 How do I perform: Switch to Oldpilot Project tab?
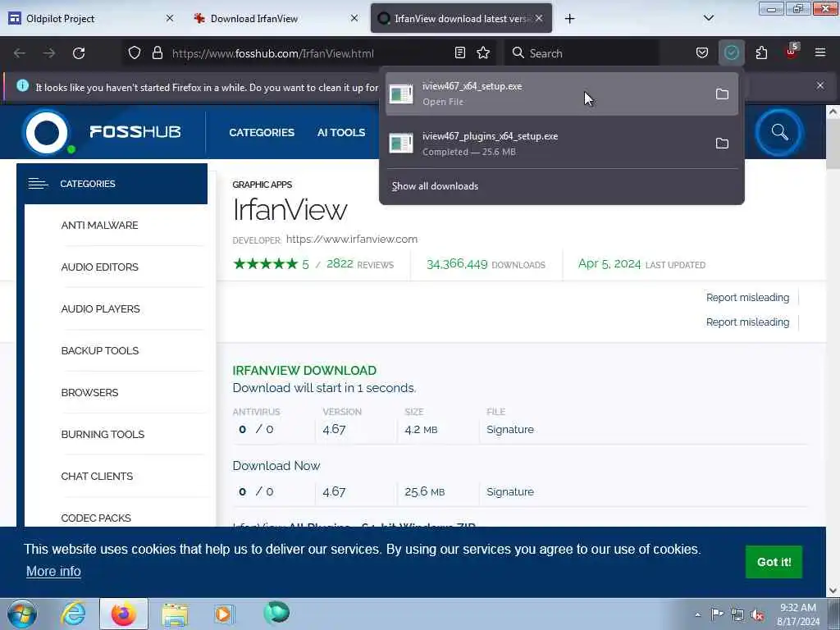coord(91,18)
